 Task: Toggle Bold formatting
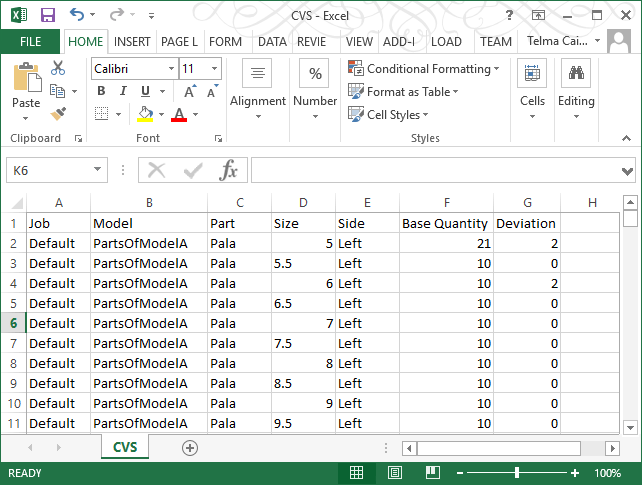click(102, 91)
